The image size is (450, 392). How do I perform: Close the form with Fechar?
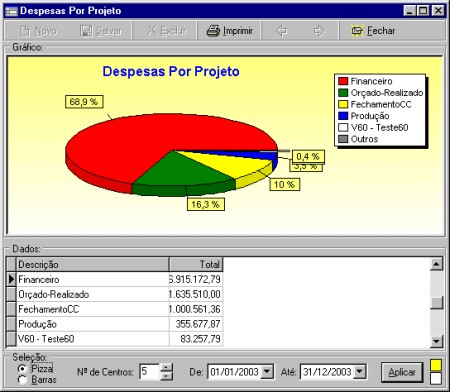tap(373, 31)
